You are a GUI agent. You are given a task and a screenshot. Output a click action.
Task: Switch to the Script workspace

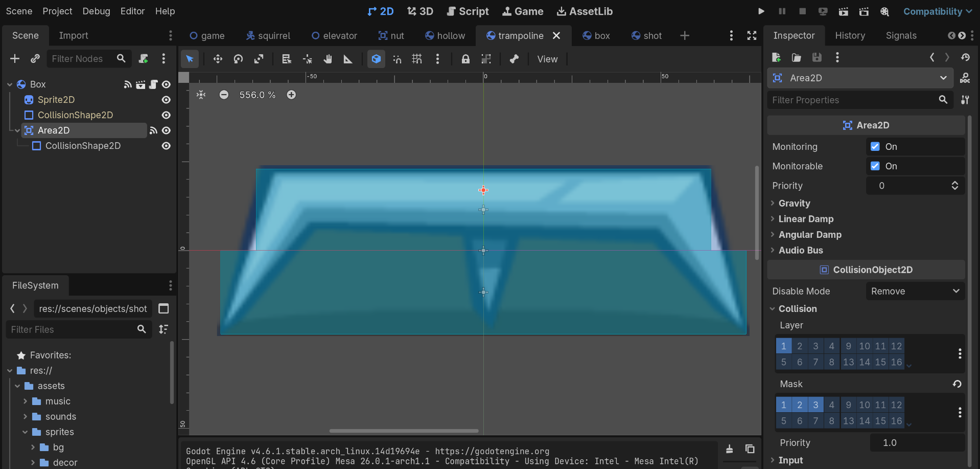pos(468,11)
